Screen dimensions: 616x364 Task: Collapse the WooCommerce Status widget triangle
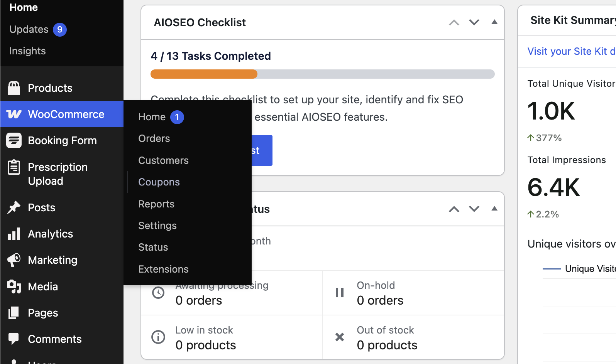494,209
